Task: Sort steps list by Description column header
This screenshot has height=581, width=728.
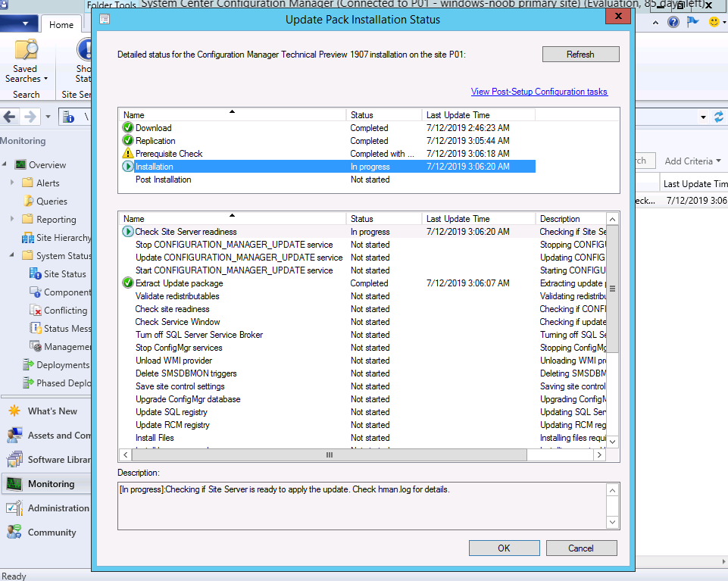Action: point(570,219)
